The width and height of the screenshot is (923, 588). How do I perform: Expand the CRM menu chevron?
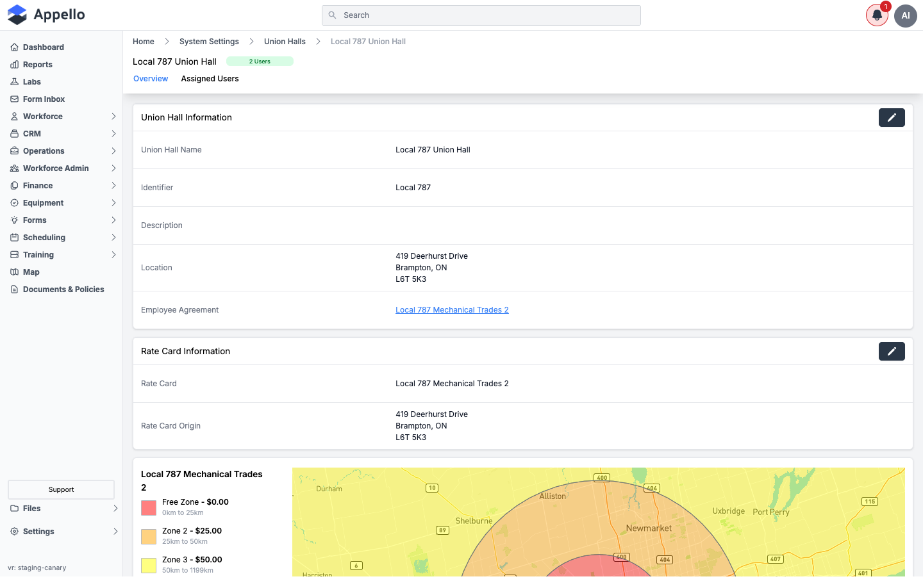(x=113, y=134)
